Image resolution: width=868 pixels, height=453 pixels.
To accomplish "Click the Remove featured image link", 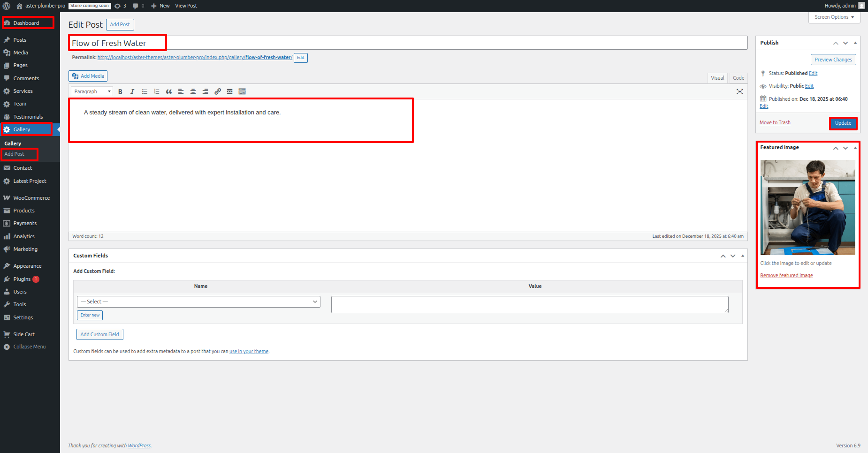I will click(x=786, y=276).
